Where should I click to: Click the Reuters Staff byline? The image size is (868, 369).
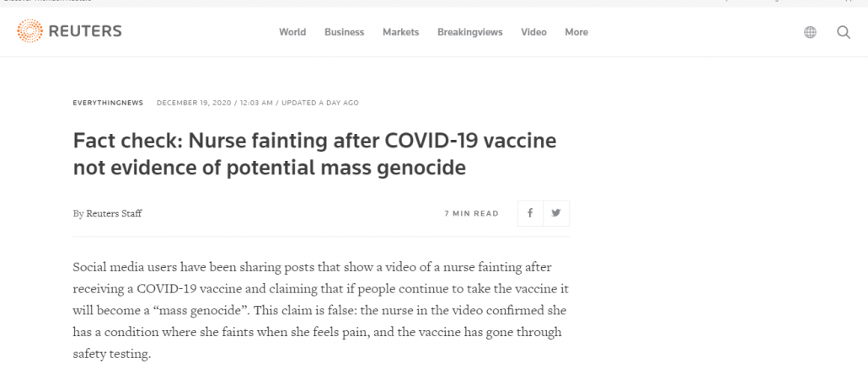[114, 213]
